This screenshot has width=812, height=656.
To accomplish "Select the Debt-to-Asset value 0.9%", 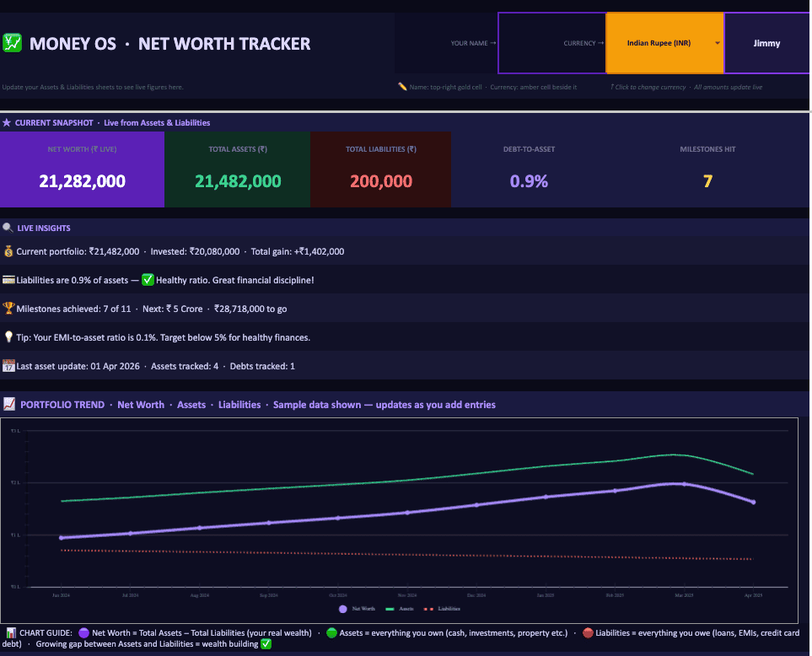I will point(529,181).
